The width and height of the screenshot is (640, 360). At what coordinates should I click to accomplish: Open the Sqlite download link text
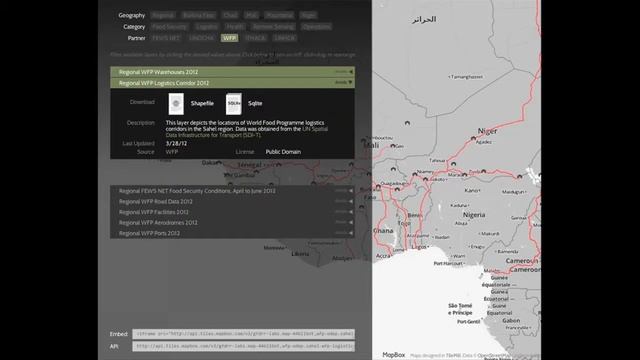(x=255, y=104)
